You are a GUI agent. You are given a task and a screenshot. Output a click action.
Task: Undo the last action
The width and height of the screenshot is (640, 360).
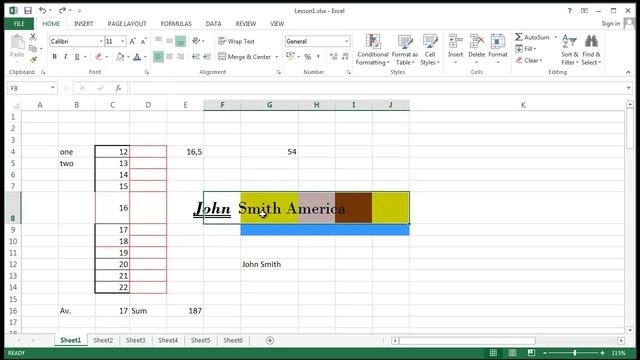click(42, 11)
